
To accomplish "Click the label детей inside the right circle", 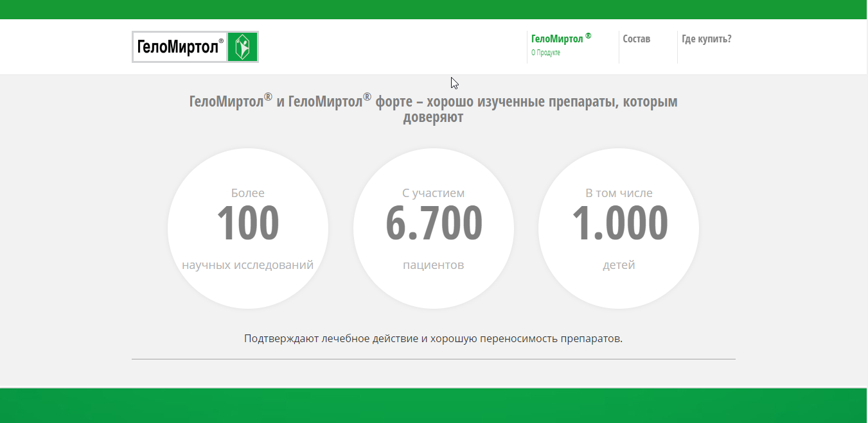I will [619, 264].
